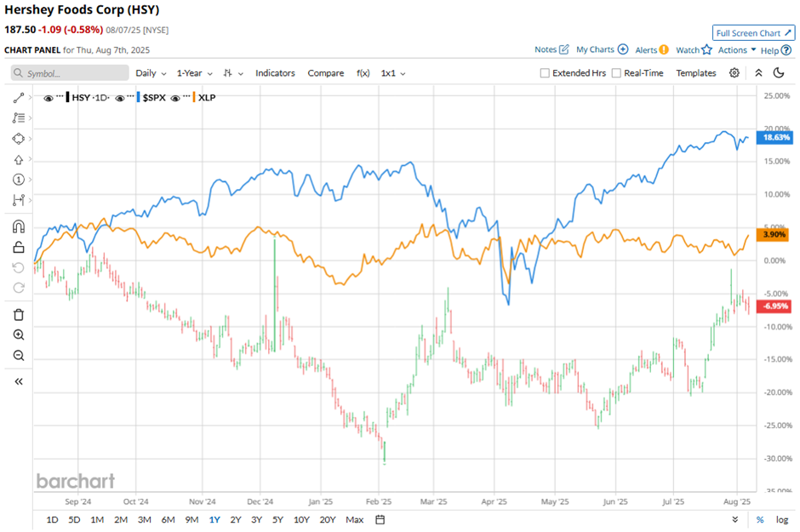Click the orange XLP color bar

click(x=194, y=97)
